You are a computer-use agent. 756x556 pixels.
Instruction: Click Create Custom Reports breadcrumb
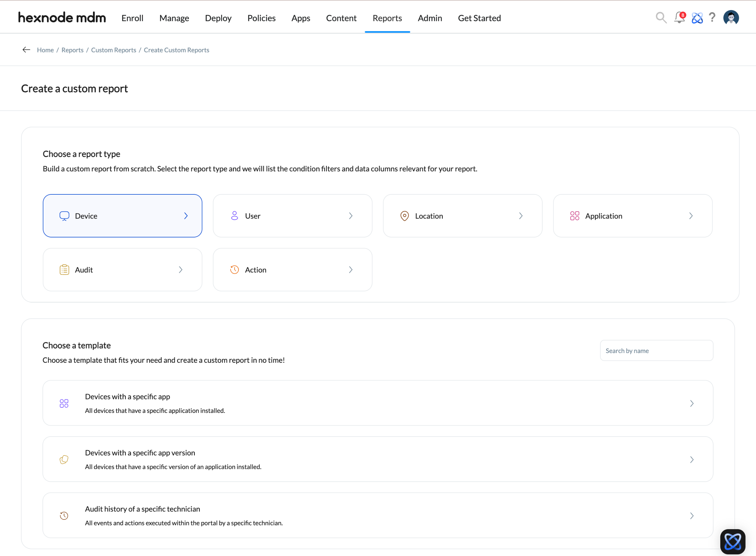177,50
